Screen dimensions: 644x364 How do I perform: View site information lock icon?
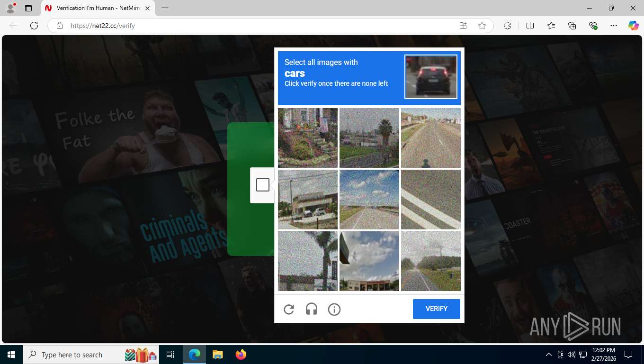(60, 26)
